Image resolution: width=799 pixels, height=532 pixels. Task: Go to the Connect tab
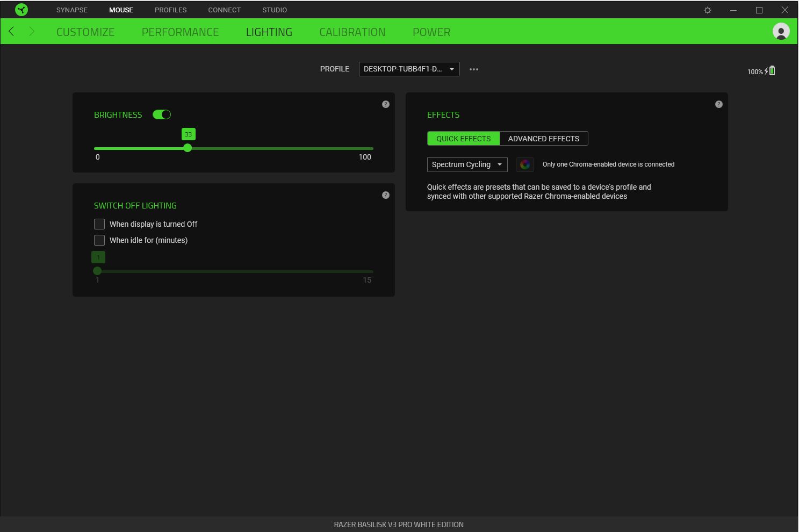pyautogui.click(x=225, y=10)
